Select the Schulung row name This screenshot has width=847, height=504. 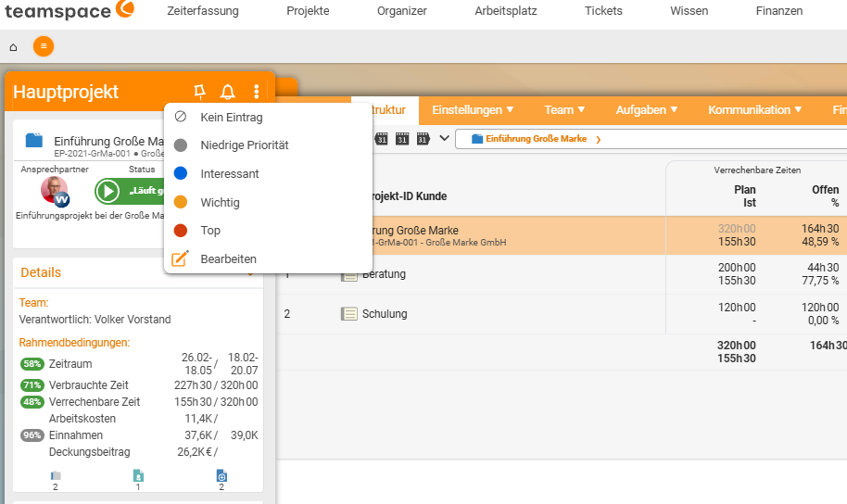coord(385,314)
